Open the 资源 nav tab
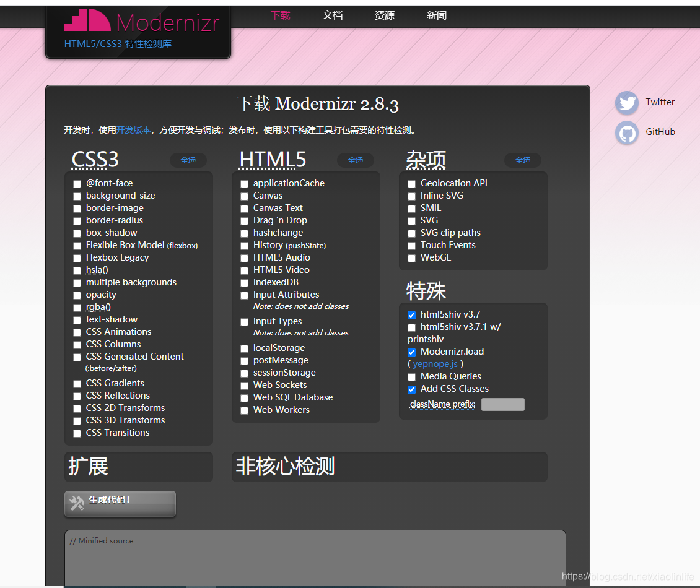This screenshot has height=588, width=700. (x=384, y=15)
